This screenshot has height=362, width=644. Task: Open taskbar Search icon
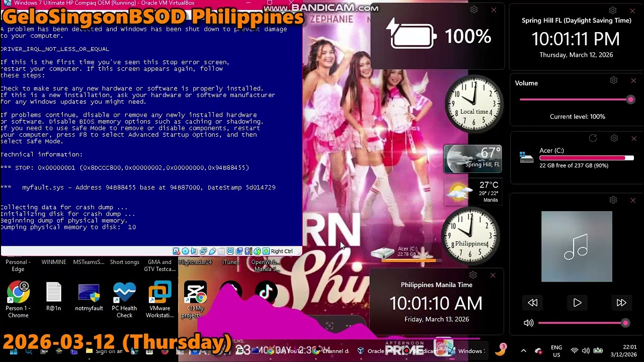point(29,351)
